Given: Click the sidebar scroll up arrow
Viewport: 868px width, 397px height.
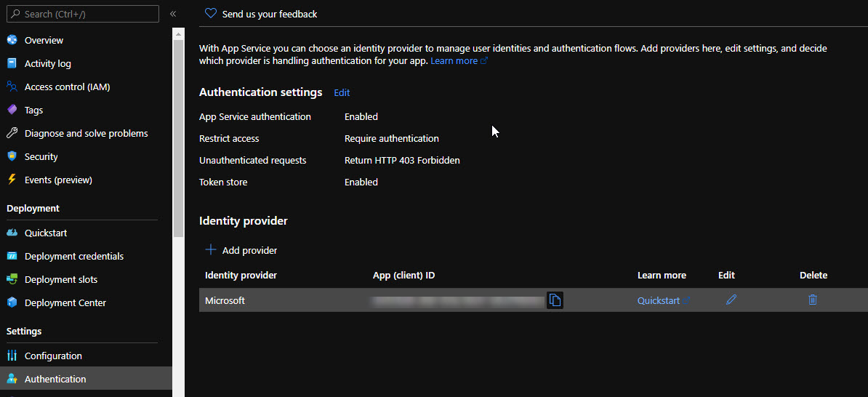Looking at the screenshot, I should click(x=178, y=33).
